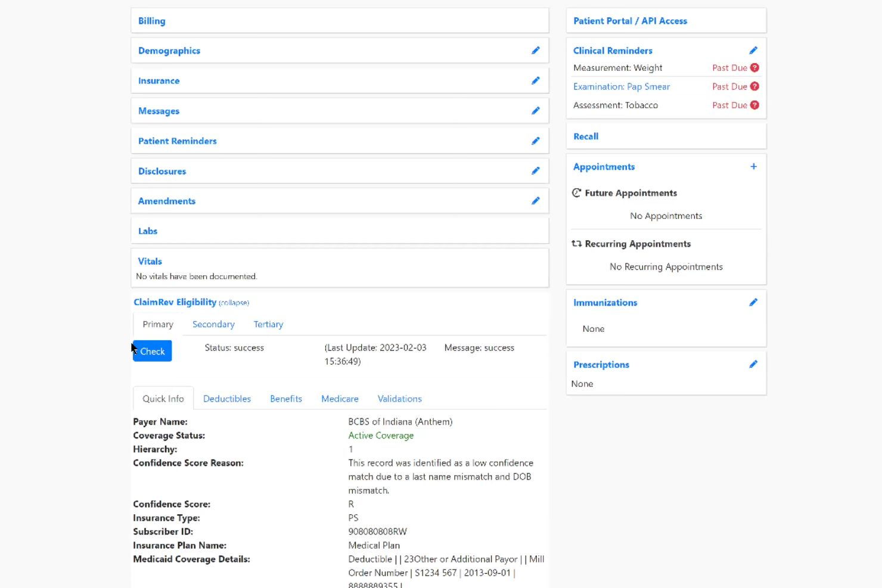
Task: Click Past Due icon for Tobacco assessment
Action: (x=754, y=105)
